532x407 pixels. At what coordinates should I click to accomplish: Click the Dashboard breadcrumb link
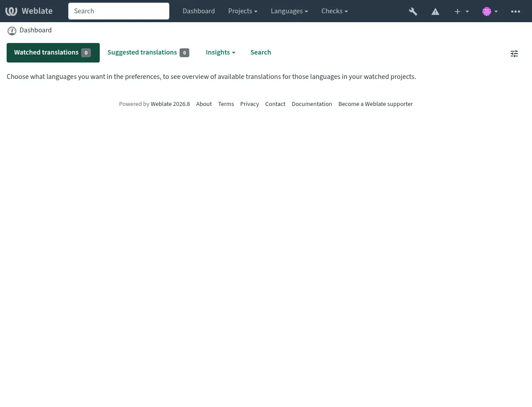[x=35, y=30]
